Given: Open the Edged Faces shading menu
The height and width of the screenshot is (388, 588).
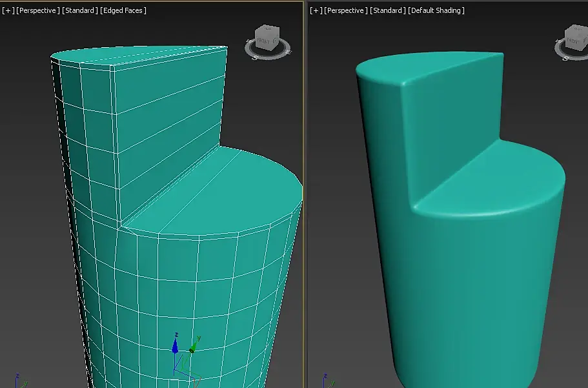Looking at the screenshot, I should click(x=124, y=10).
